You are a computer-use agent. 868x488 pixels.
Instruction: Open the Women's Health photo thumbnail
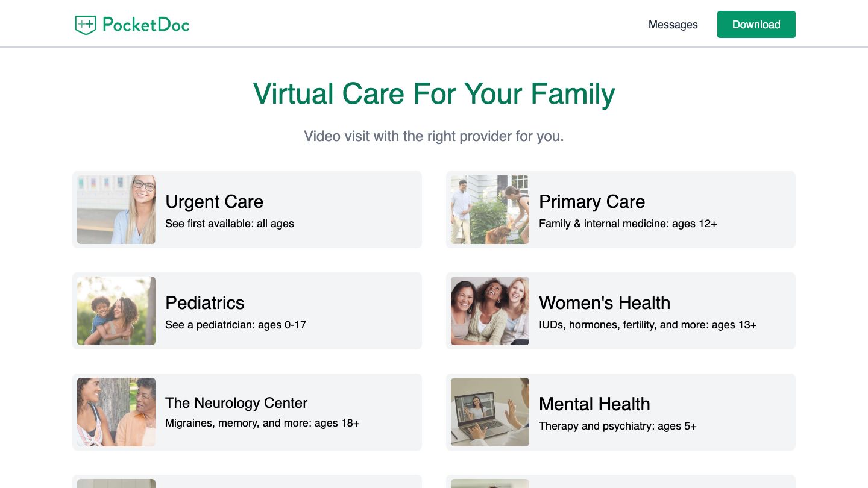490,311
